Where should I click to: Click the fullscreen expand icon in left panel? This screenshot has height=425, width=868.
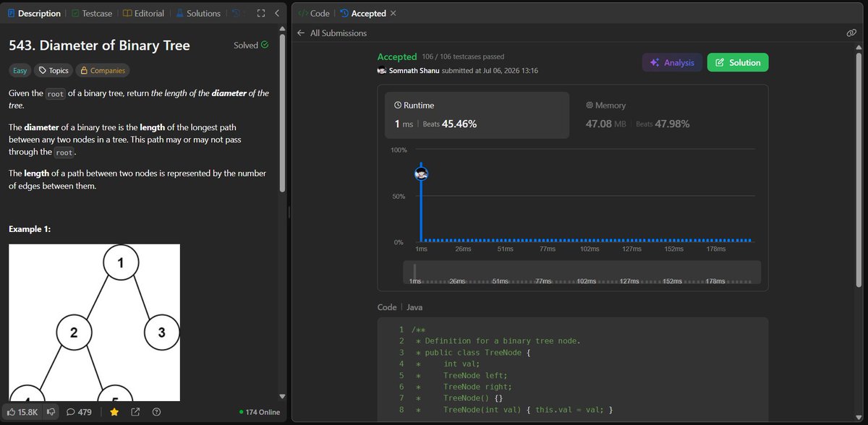(x=261, y=13)
